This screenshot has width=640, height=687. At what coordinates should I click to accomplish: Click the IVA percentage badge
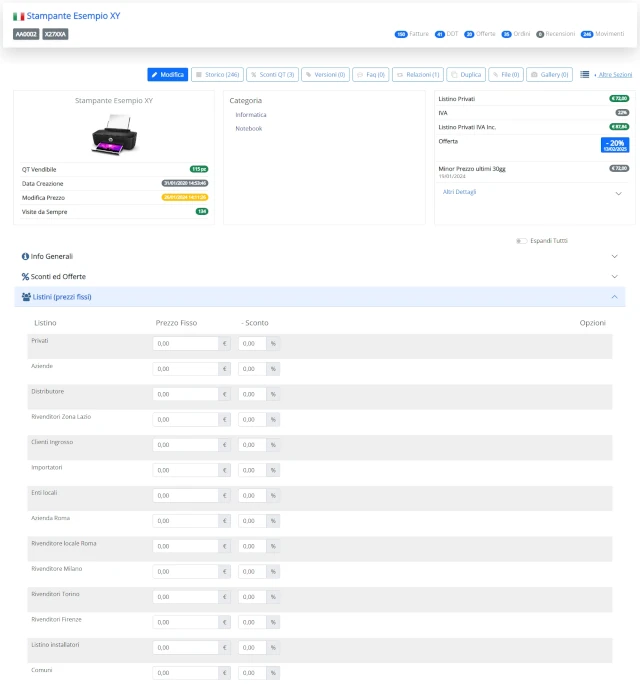click(x=622, y=113)
